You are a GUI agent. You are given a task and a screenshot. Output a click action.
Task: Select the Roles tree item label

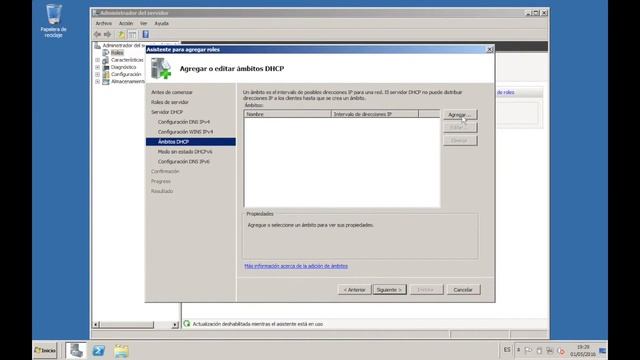pos(117,53)
